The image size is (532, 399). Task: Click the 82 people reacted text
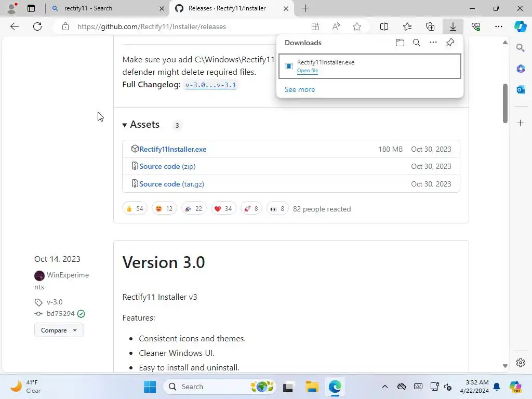[322, 209]
